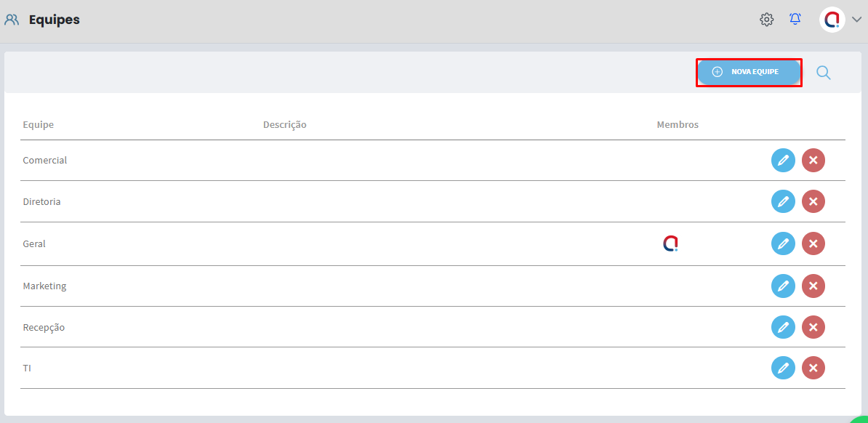Delete the Marketing team
Viewport: 868px width, 423px height.
coord(813,286)
